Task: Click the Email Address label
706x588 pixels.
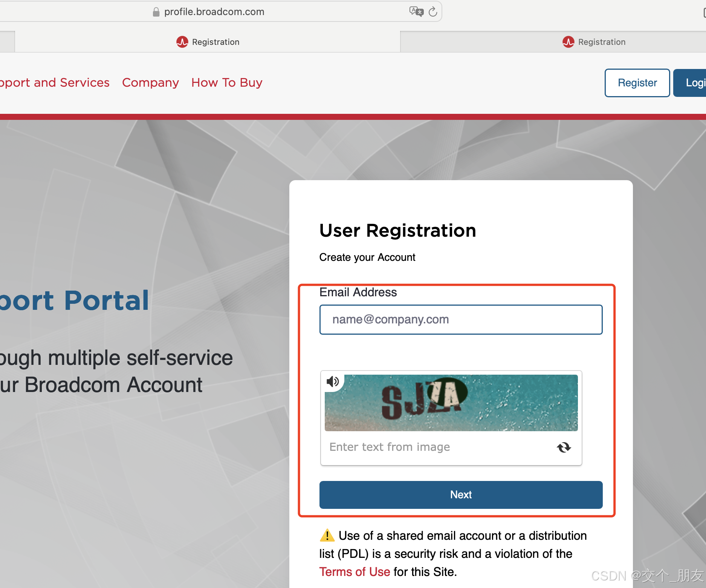Action: (x=358, y=292)
